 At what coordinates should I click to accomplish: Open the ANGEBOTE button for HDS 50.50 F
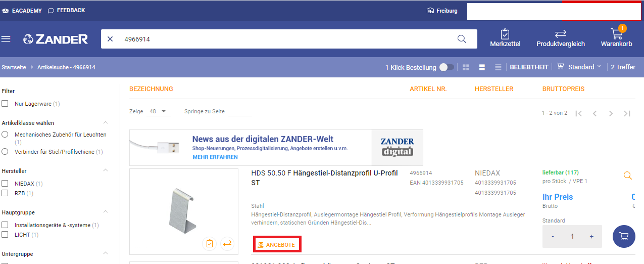point(276,245)
